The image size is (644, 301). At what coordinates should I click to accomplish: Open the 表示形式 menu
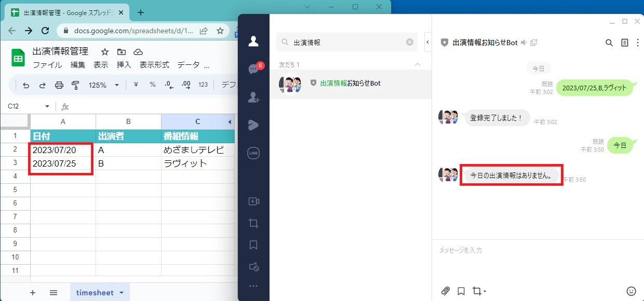click(154, 65)
